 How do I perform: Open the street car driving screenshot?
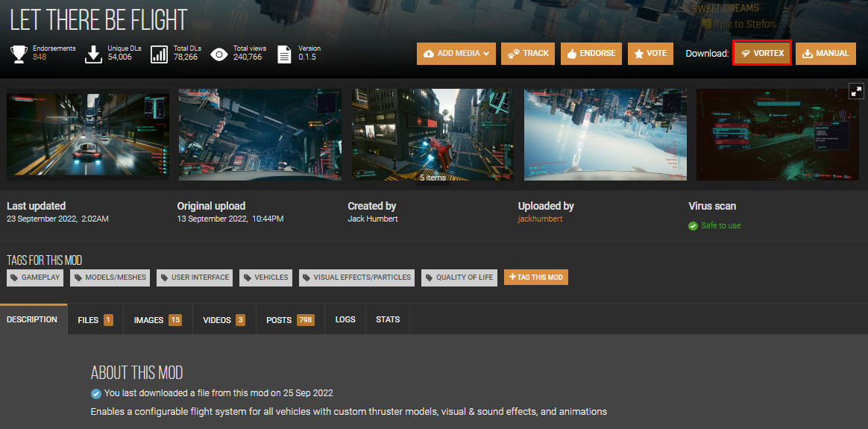88,134
